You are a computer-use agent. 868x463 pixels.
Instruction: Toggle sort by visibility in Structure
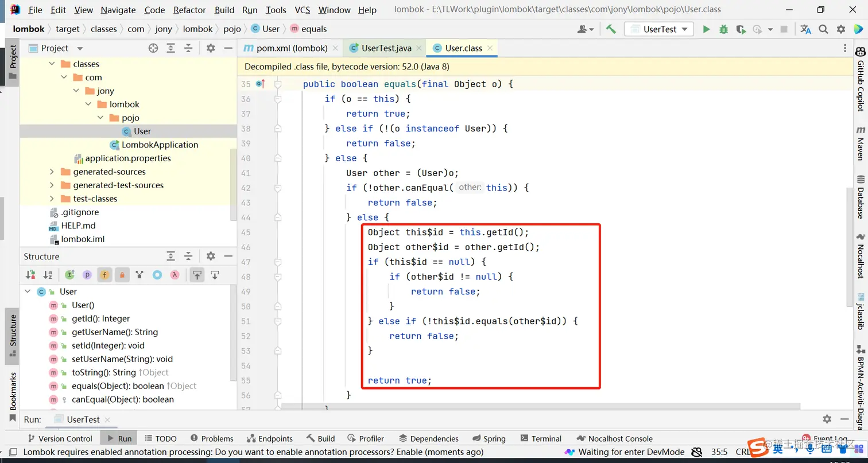click(x=30, y=275)
